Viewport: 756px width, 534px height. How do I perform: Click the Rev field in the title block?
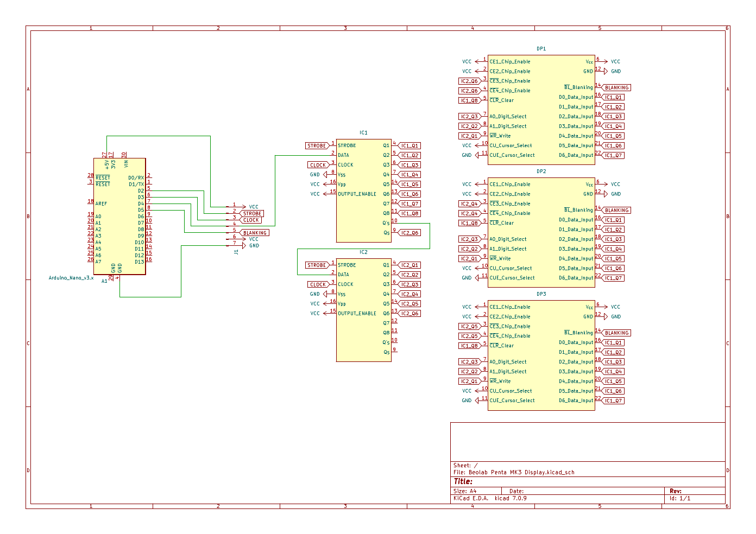click(676, 491)
